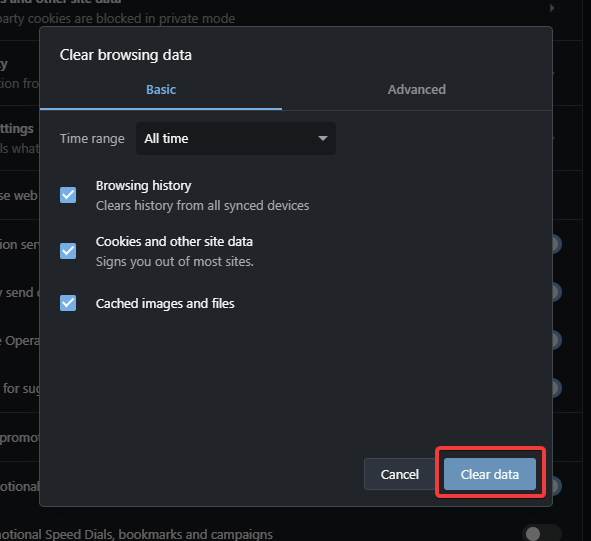The image size is (591, 541).
Task: Tick the Browsing history checkbox
Action: tap(68, 195)
